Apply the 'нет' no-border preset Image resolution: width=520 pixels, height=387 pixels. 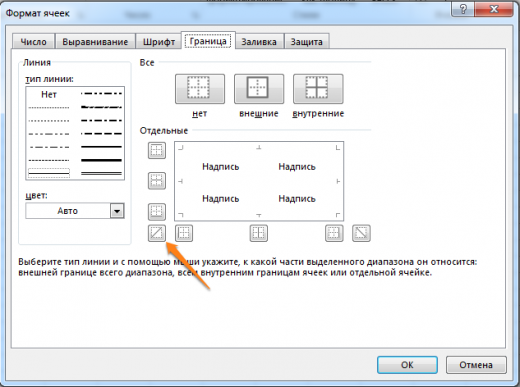(x=200, y=89)
